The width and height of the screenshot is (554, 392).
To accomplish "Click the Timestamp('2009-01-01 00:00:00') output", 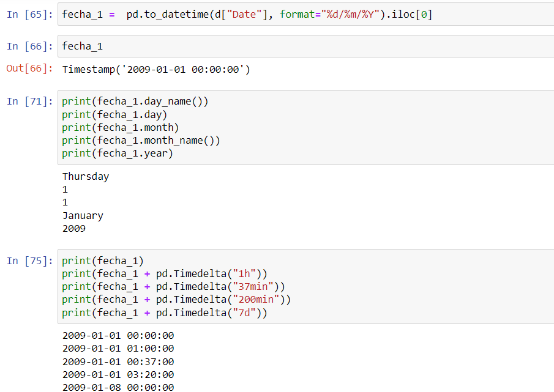I will [x=156, y=69].
